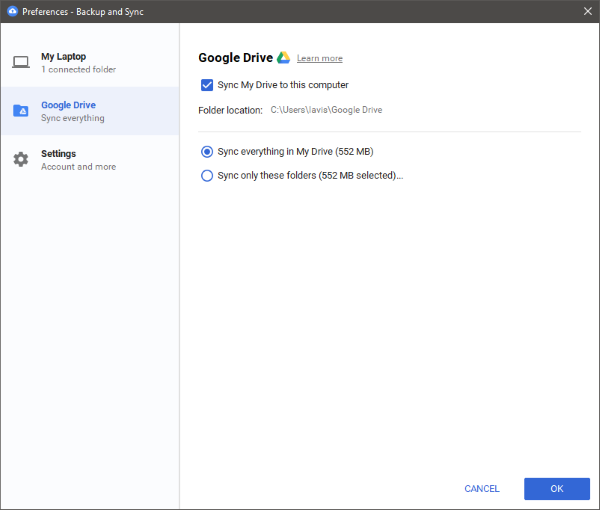
Task: Click the folder location path C:\Users\lavis\Google Drive
Action: click(x=326, y=110)
